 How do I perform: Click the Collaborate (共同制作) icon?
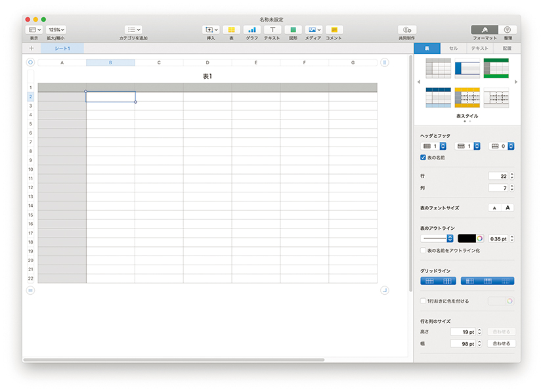[x=406, y=30]
